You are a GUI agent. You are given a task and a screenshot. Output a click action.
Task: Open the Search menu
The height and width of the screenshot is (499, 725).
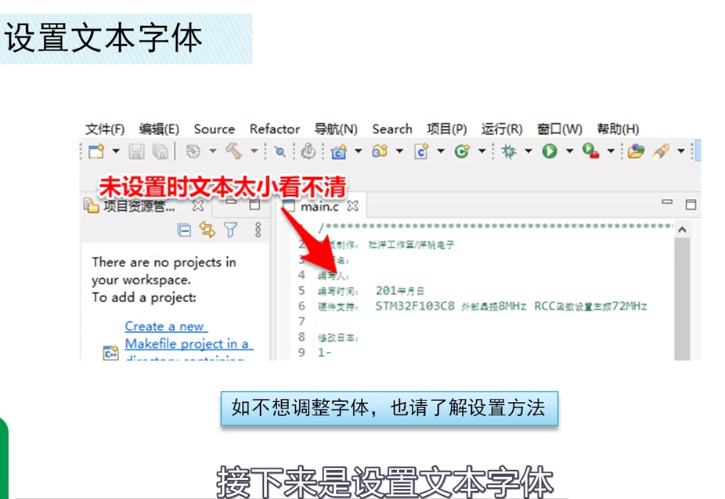coord(392,129)
